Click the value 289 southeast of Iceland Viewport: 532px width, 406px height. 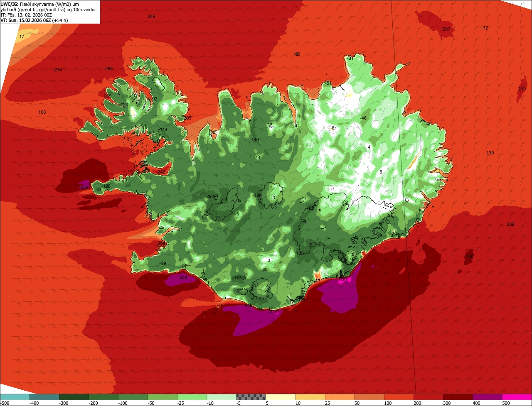click(x=510, y=224)
